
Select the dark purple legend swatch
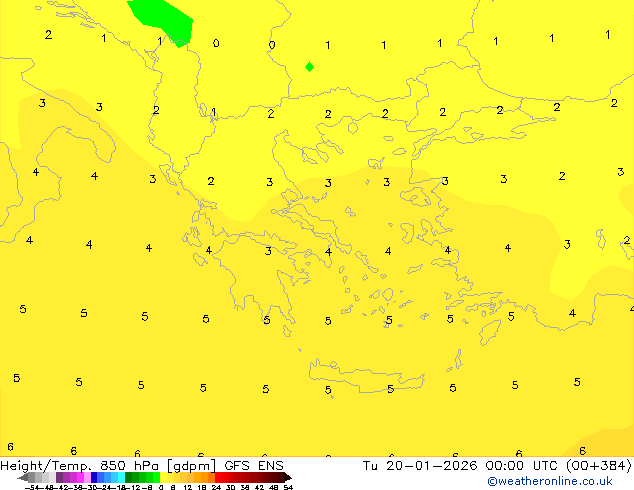click(x=59, y=477)
